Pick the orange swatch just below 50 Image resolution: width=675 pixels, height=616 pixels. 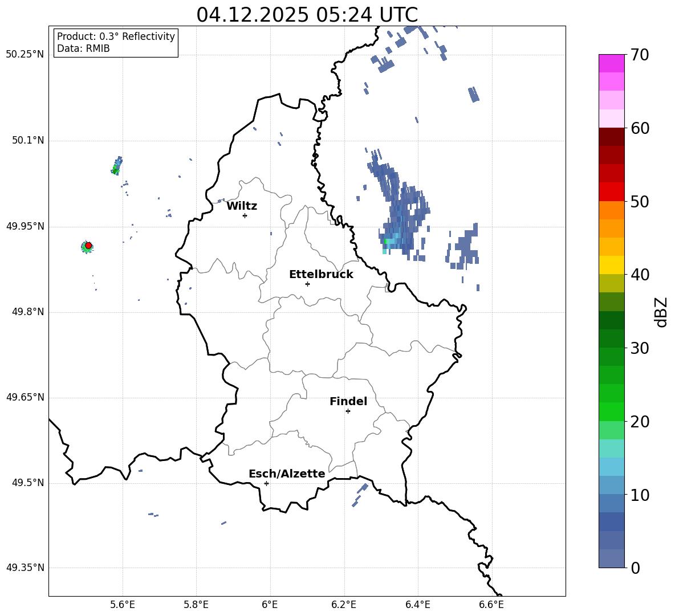[x=611, y=210]
